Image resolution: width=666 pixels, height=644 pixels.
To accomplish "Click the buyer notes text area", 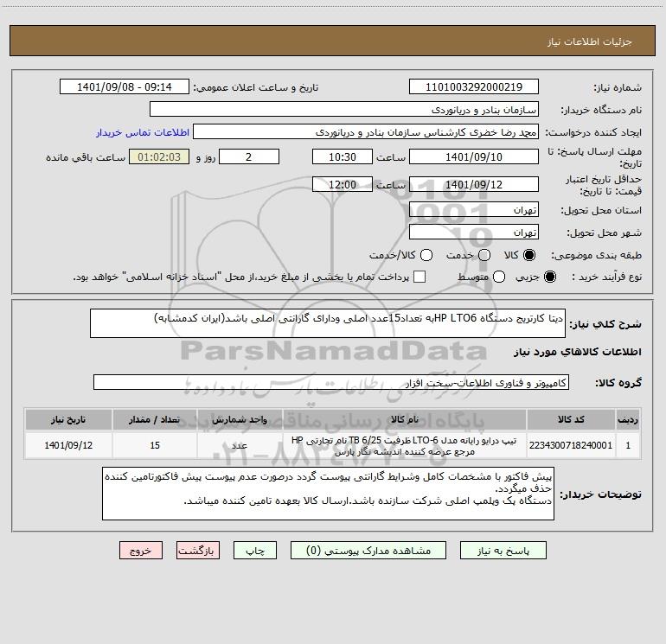I will [x=328, y=494].
